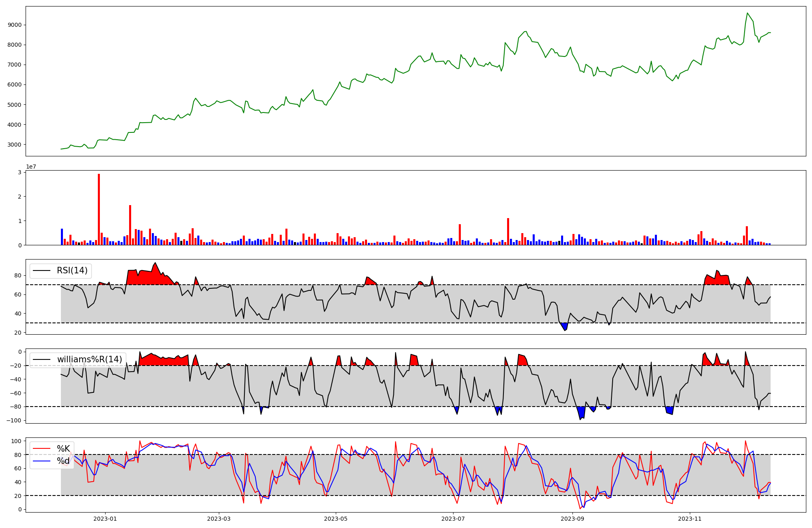Click the −100 tick on the Williams %R axis
812x528 pixels.
(x=14, y=420)
